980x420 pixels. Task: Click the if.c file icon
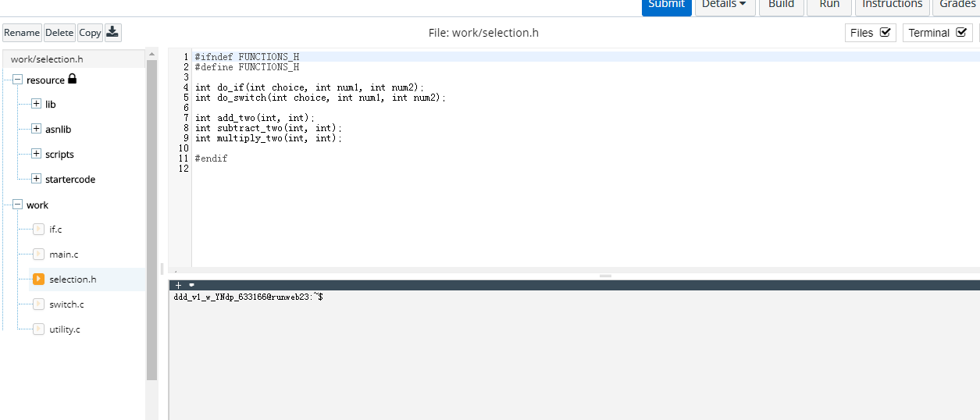[38, 229]
